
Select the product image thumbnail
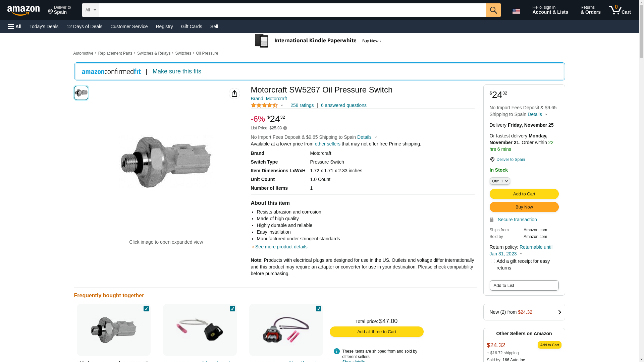click(81, 93)
